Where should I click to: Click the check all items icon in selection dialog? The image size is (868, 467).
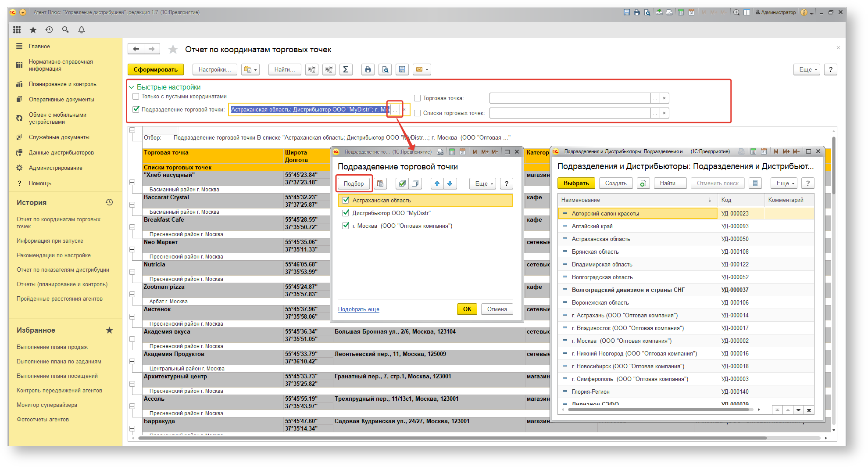[402, 183]
